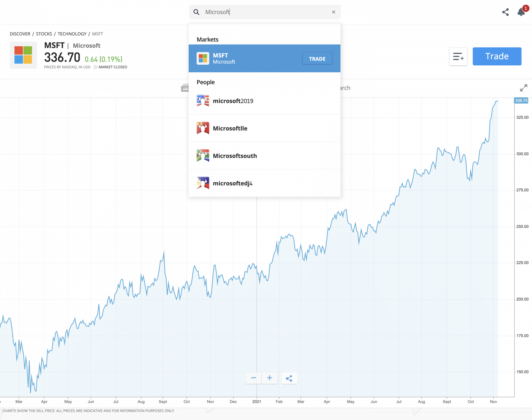Click MSFT logo in Markets result
The image size is (532, 420).
click(203, 59)
